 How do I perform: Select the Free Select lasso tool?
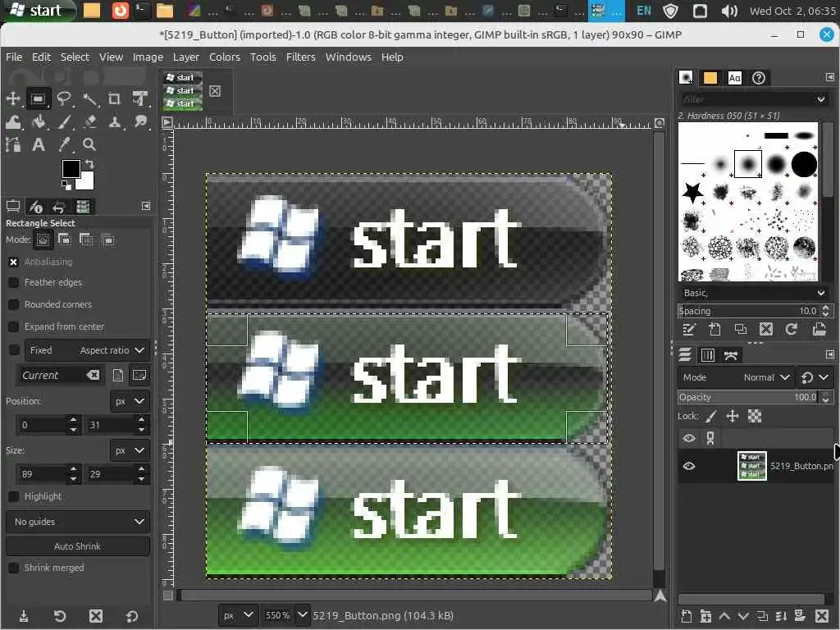64,98
